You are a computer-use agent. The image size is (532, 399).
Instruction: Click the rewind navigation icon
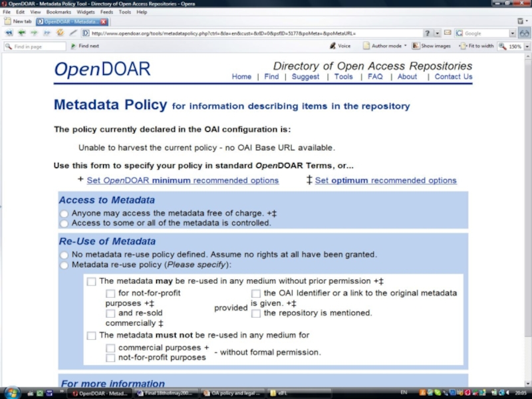click(9, 33)
